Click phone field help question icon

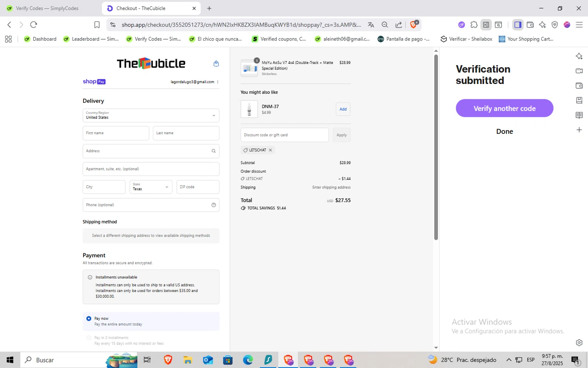tap(214, 205)
